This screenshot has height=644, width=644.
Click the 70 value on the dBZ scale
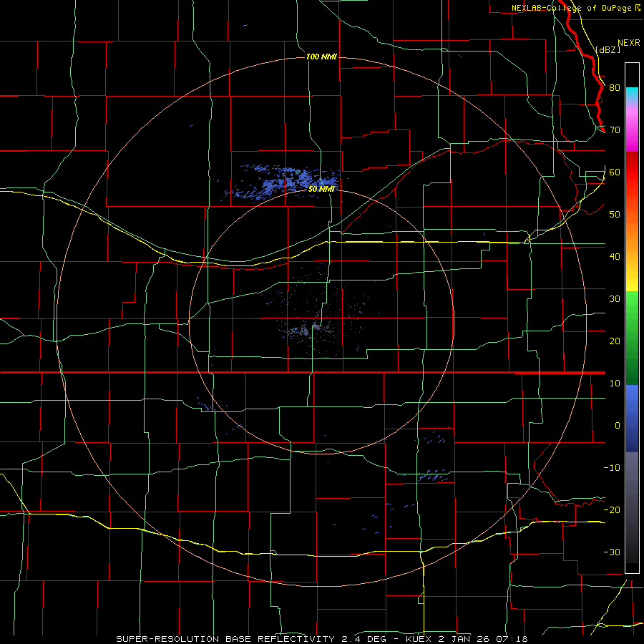point(615,130)
